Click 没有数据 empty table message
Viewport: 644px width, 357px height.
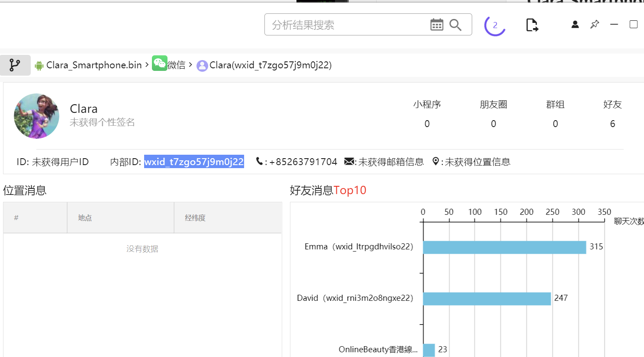(x=142, y=249)
